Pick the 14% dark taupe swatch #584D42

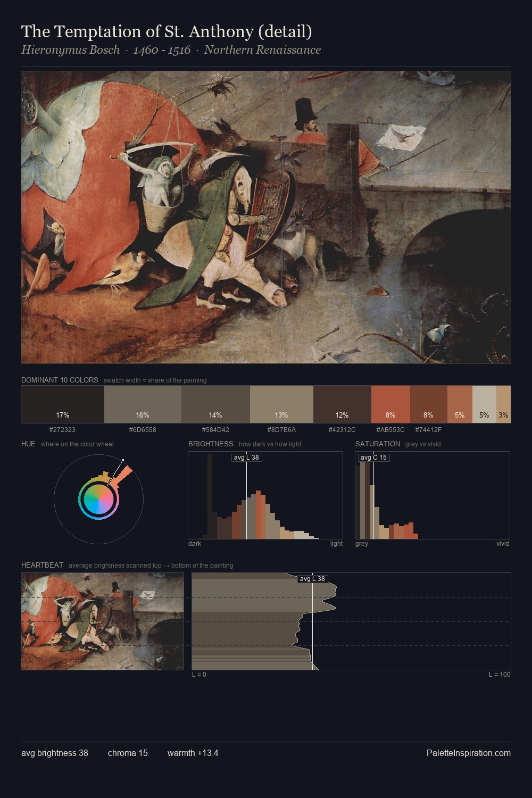point(215,404)
